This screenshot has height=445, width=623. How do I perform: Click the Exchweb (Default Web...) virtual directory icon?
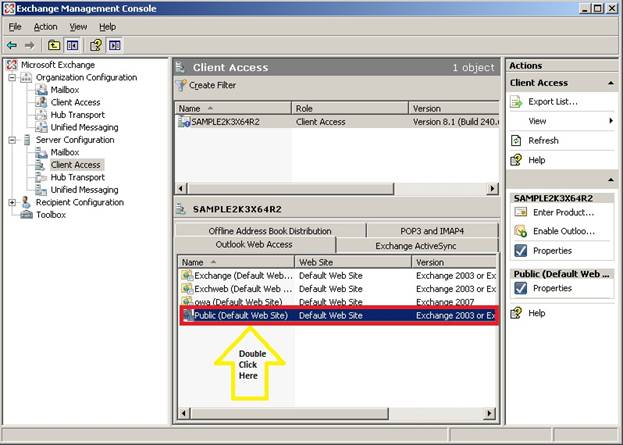point(187,289)
